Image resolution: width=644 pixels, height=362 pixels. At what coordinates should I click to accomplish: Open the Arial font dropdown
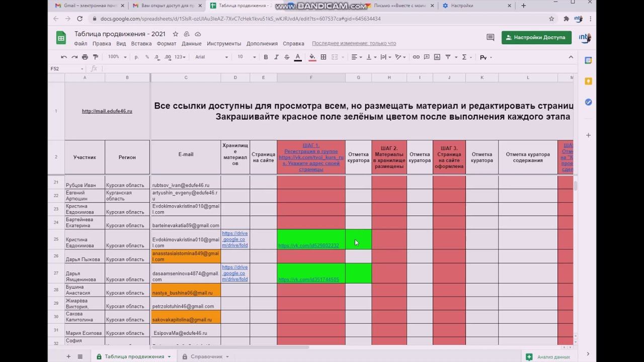point(211,57)
